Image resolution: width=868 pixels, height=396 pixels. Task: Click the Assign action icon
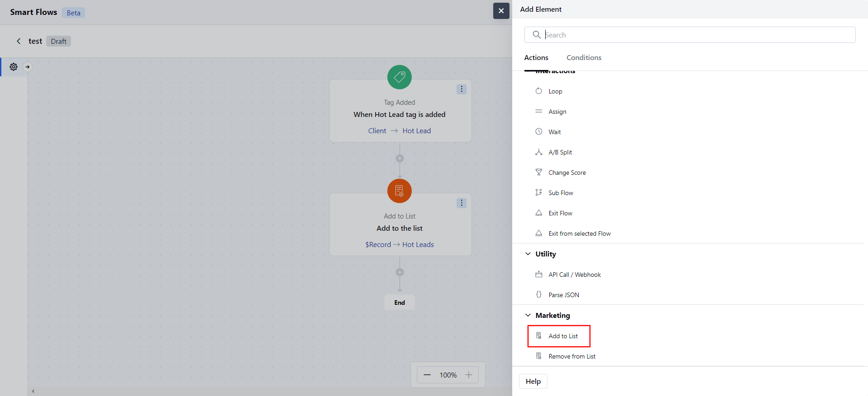coord(539,111)
